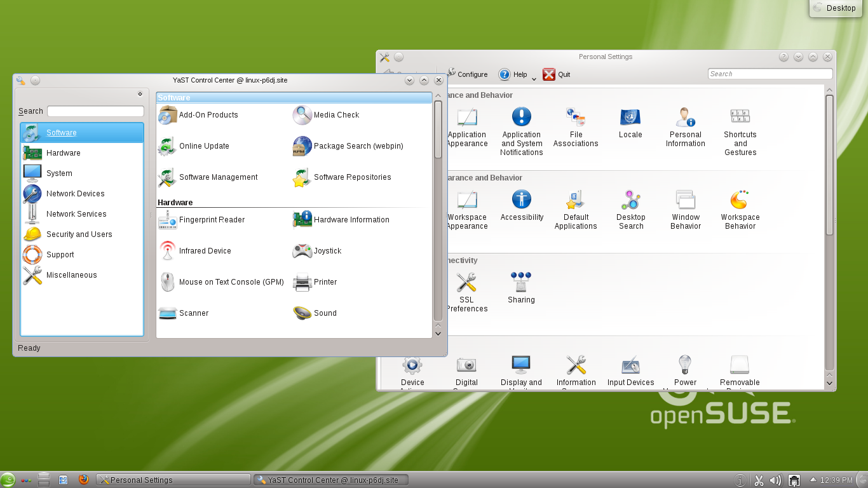The image size is (868, 488).
Task: Open Locale settings
Action: pos(630,123)
